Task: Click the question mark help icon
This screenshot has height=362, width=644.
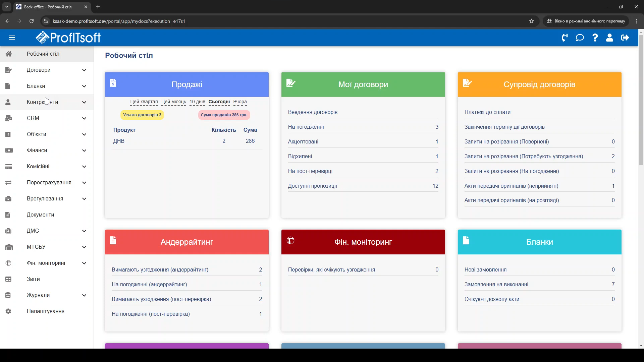Action: (x=595, y=38)
